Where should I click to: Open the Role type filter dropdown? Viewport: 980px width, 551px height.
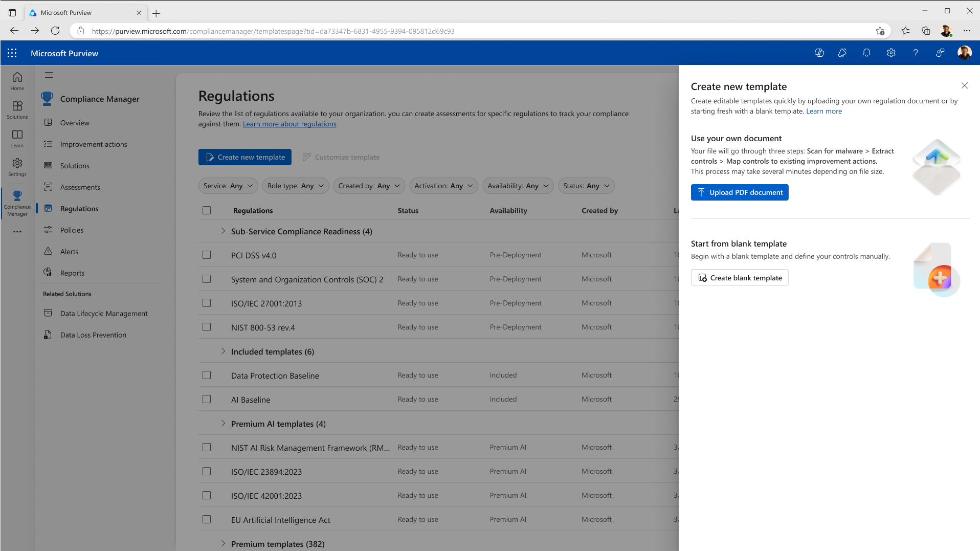click(x=296, y=186)
